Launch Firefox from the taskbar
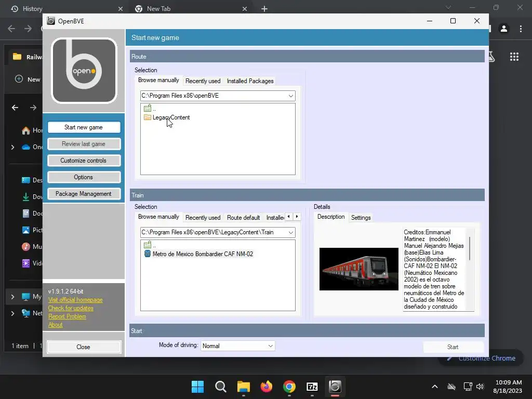Image resolution: width=532 pixels, height=399 pixels. (267, 387)
